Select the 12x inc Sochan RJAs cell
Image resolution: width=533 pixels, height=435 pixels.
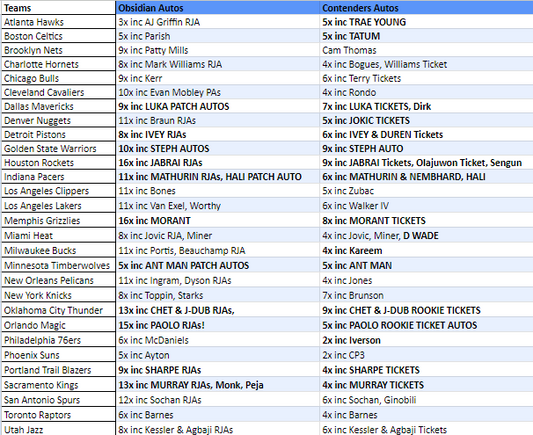(x=218, y=400)
